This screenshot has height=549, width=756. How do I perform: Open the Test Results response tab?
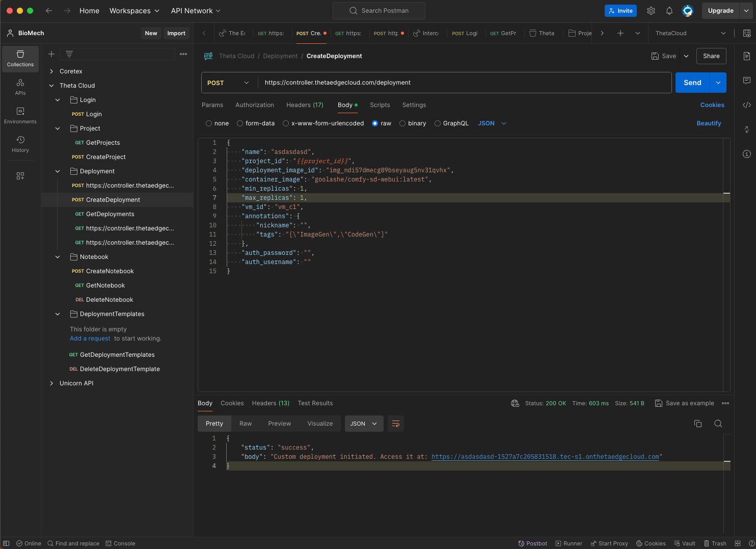coord(315,403)
